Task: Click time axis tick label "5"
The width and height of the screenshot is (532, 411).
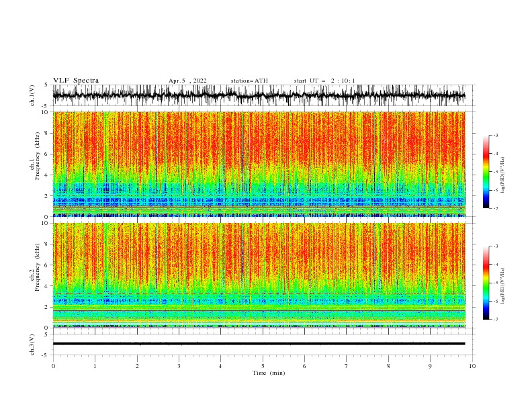Action: point(263,366)
